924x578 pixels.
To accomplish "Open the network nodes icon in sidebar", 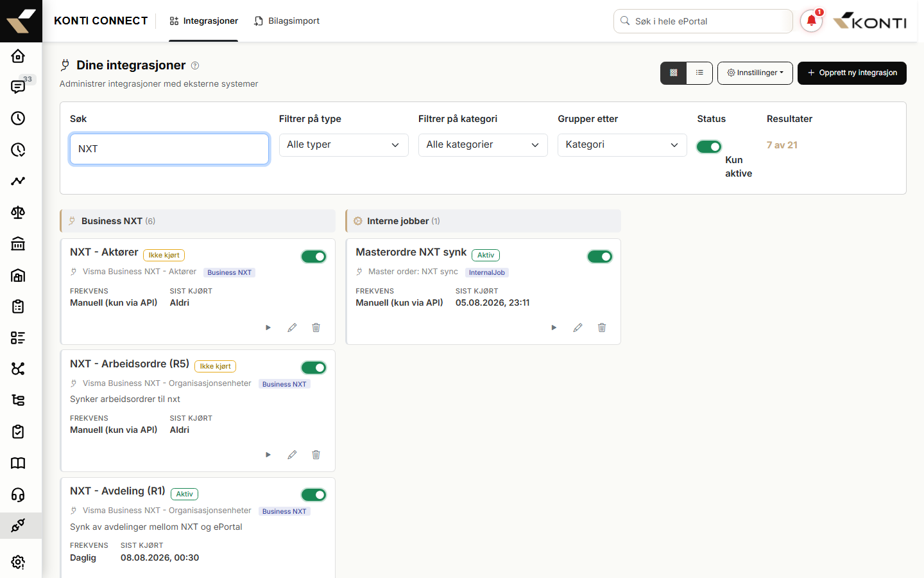I will (18, 369).
